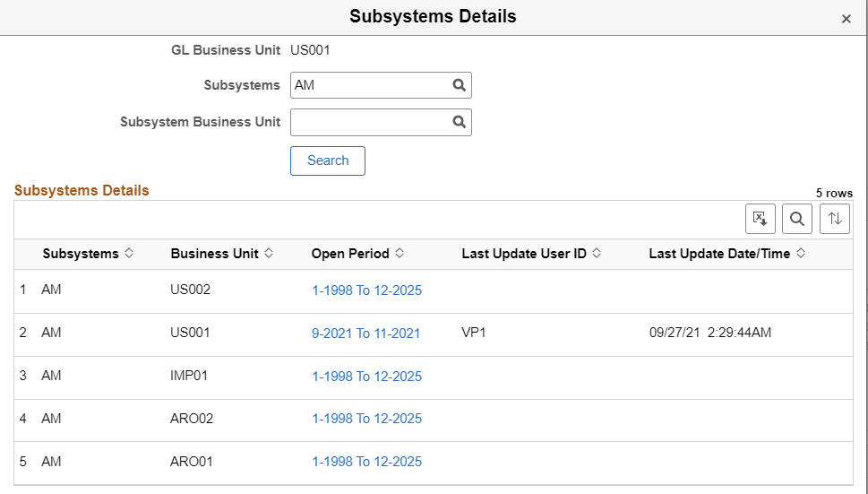The width and height of the screenshot is (868, 494).
Task: Click the Search button
Action: tap(328, 160)
